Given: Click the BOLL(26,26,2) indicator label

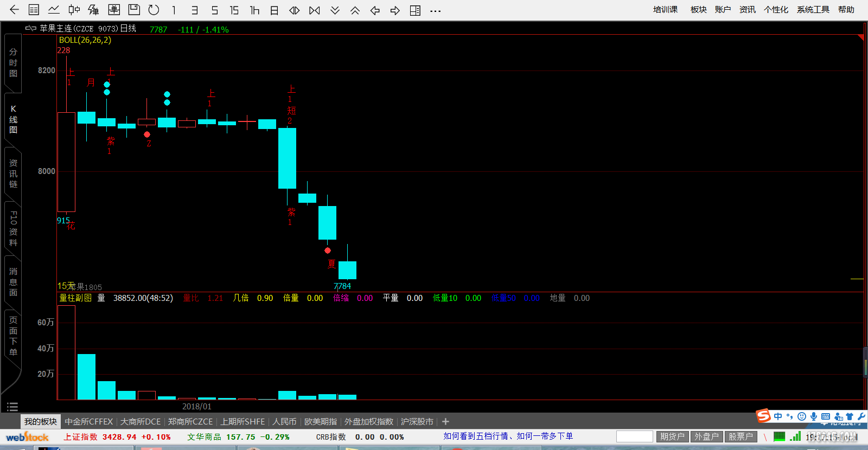Looking at the screenshot, I should [85, 40].
